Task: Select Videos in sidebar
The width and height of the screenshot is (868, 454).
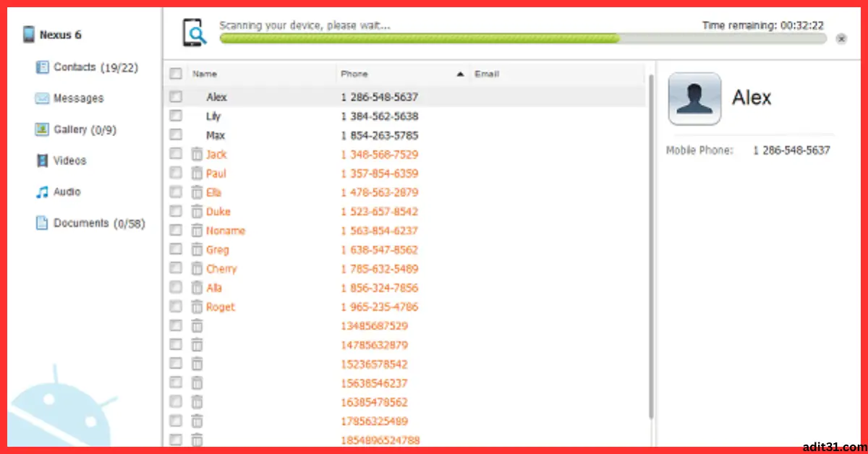Action: coord(70,160)
